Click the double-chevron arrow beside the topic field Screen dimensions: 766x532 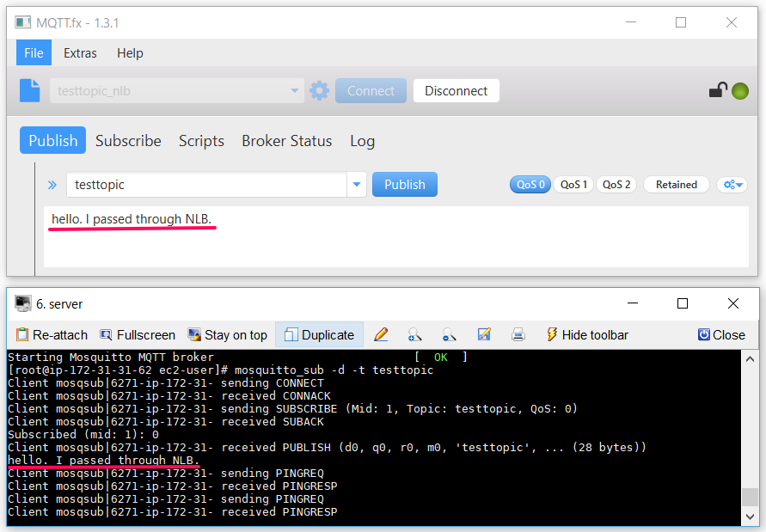pos(52,185)
